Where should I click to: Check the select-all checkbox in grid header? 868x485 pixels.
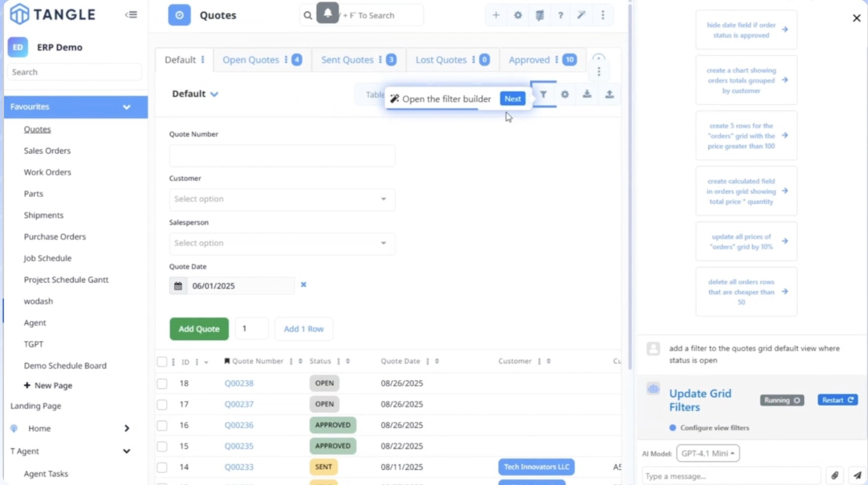coord(162,361)
